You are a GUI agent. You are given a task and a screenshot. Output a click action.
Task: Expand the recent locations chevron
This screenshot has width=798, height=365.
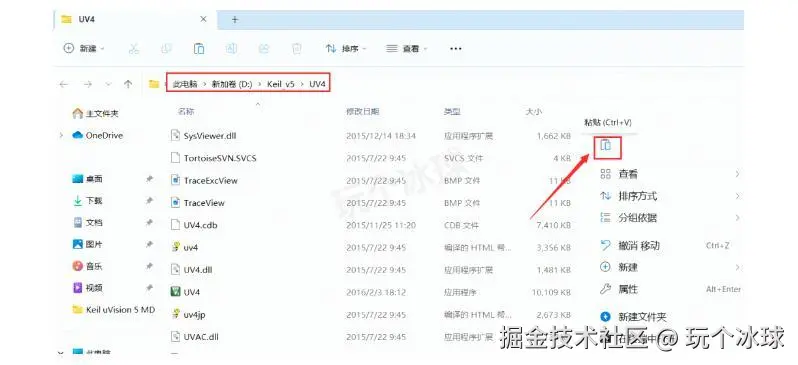(108, 84)
